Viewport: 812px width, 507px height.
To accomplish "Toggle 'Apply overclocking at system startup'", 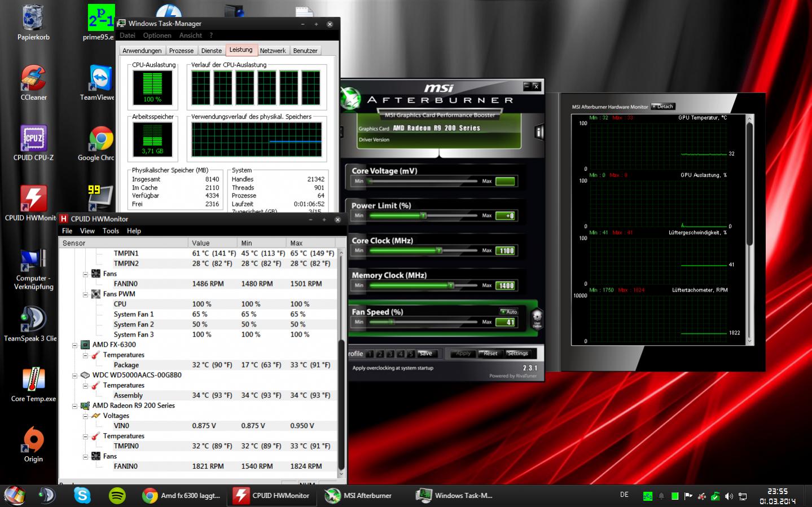I will point(393,368).
